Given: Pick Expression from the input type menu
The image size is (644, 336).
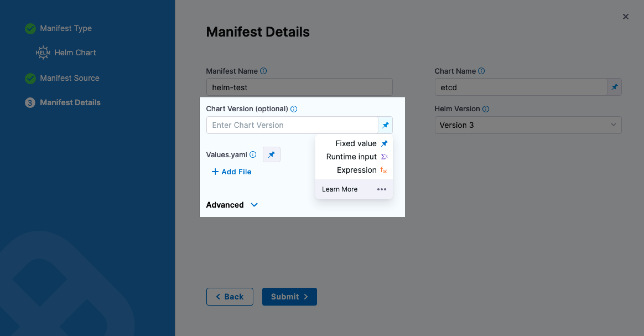Looking at the screenshot, I should coord(357,170).
